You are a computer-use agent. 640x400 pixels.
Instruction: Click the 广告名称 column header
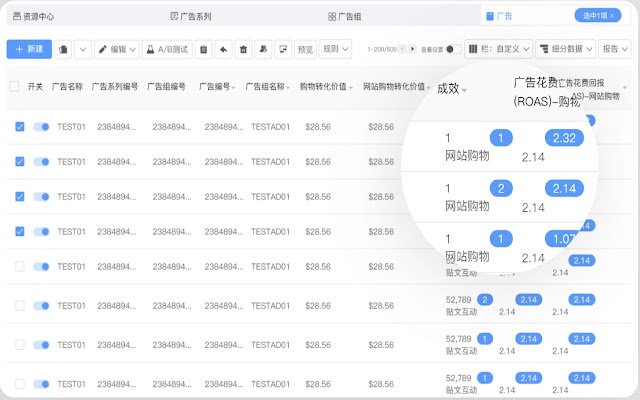coord(67,87)
